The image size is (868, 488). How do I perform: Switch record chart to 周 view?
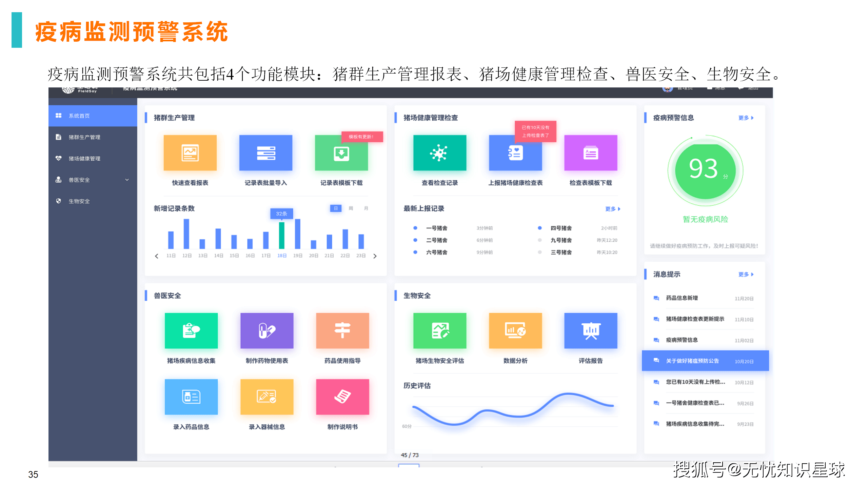(x=351, y=208)
